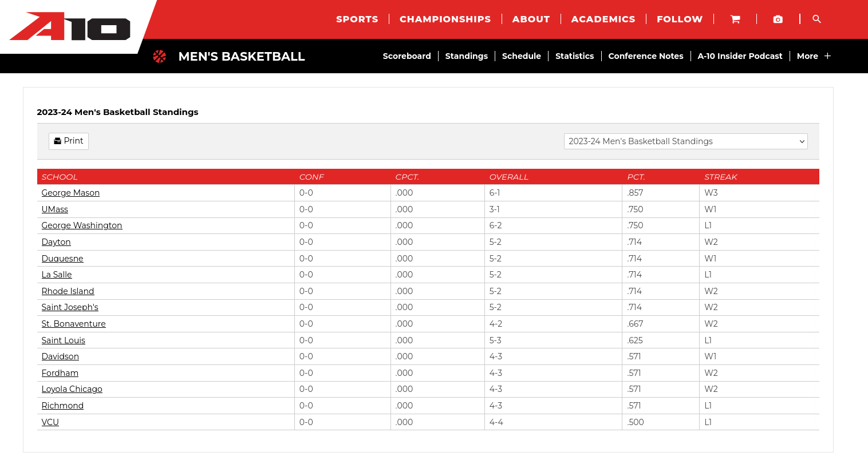Click the Print button

click(69, 141)
